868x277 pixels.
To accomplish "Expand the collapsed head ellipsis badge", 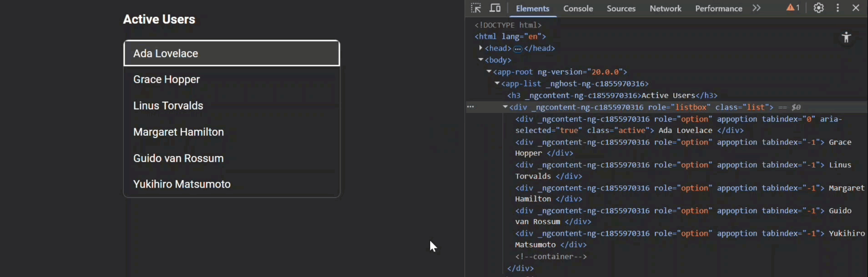I will (x=518, y=49).
